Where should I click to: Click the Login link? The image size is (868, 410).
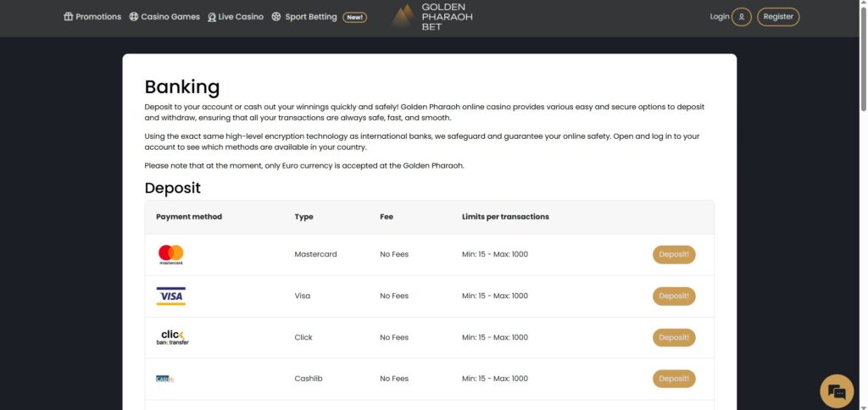pyautogui.click(x=719, y=17)
